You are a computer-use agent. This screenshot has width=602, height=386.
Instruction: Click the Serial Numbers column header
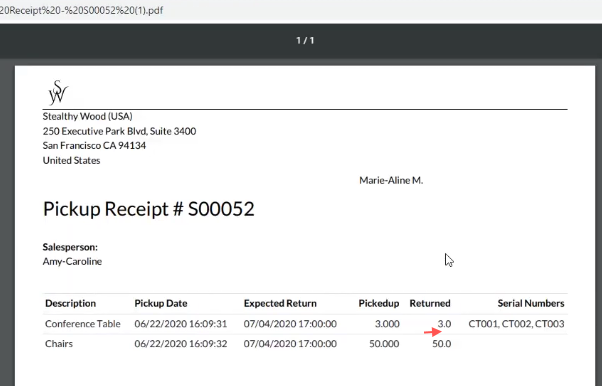pyautogui.click(x=531, y=303)
